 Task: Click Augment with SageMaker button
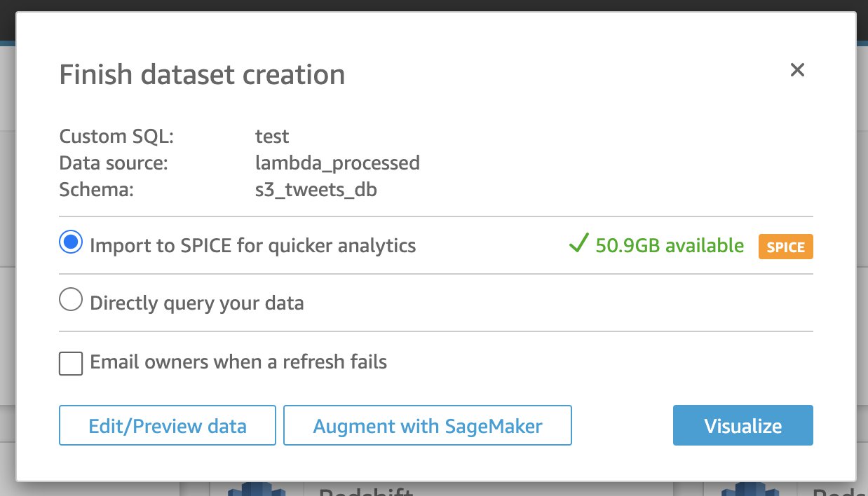coord(428,425)
